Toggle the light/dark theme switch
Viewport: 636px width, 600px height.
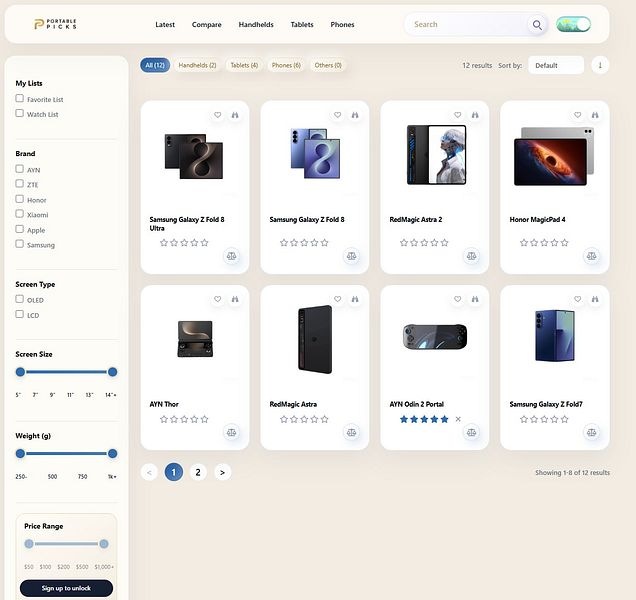(x=574, y=24)
